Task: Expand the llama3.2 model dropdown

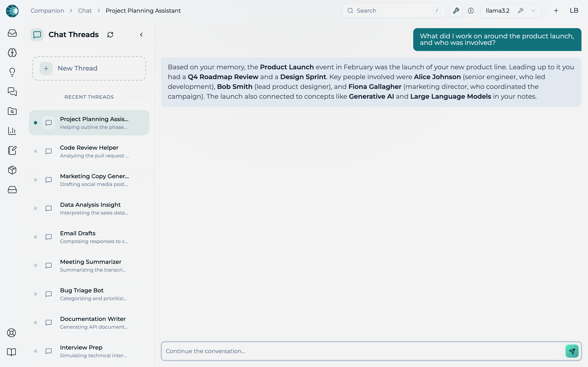Action: pos(533,11)
